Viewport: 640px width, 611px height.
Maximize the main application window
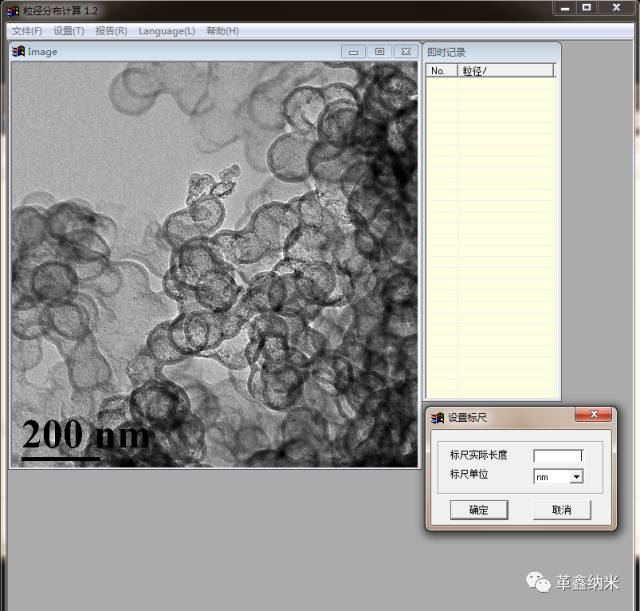point(587,8)
